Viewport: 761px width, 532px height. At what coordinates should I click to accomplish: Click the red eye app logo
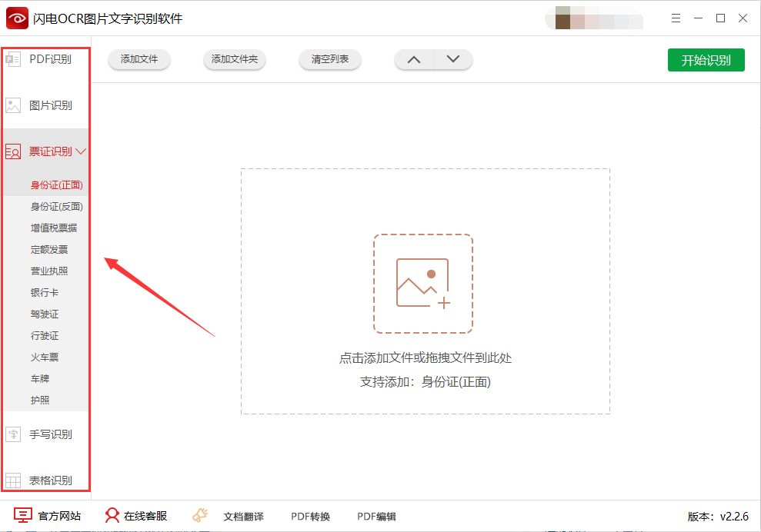click(17, 18)
